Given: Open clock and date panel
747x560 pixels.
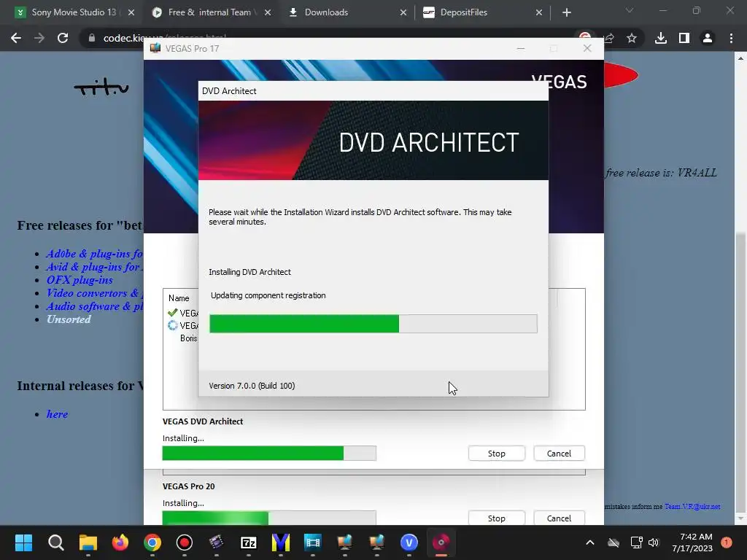Looking at the screenshot, I should (692, 542).
